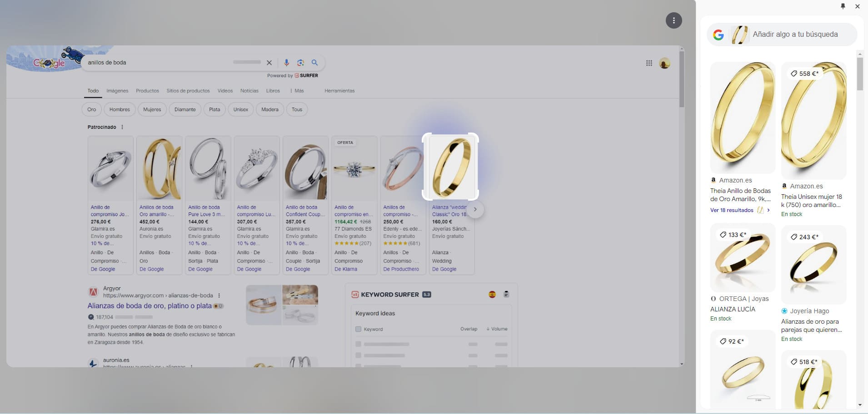This screenshot has height=414, width=868.
Task: Filter results by Madera chip
Action: [269, 109]
